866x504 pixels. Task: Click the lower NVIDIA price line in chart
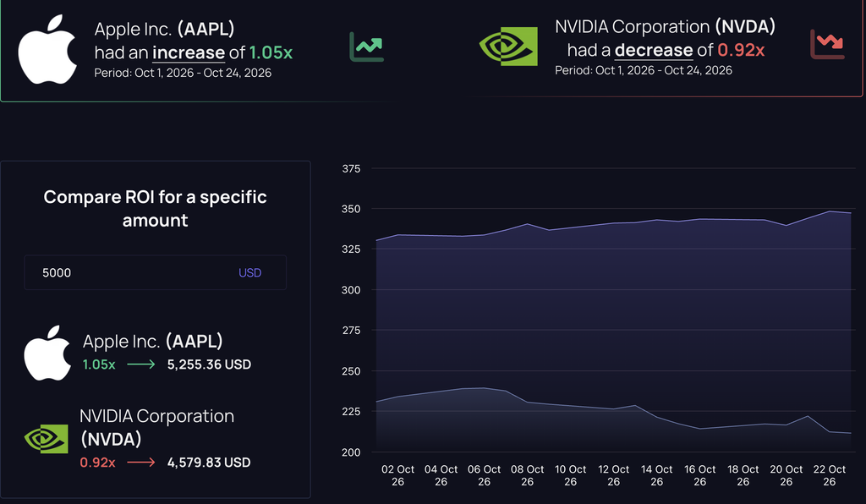pyautogui.click(x=613, y=408)
